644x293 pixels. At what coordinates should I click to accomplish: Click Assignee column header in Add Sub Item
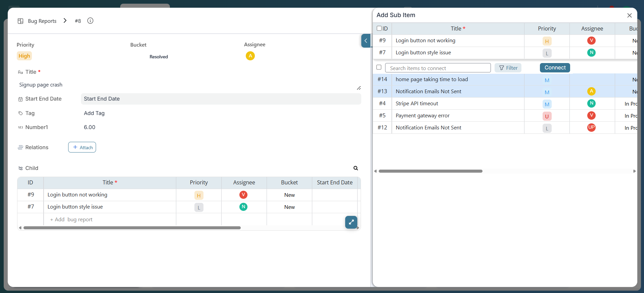(x=592, y=29)
